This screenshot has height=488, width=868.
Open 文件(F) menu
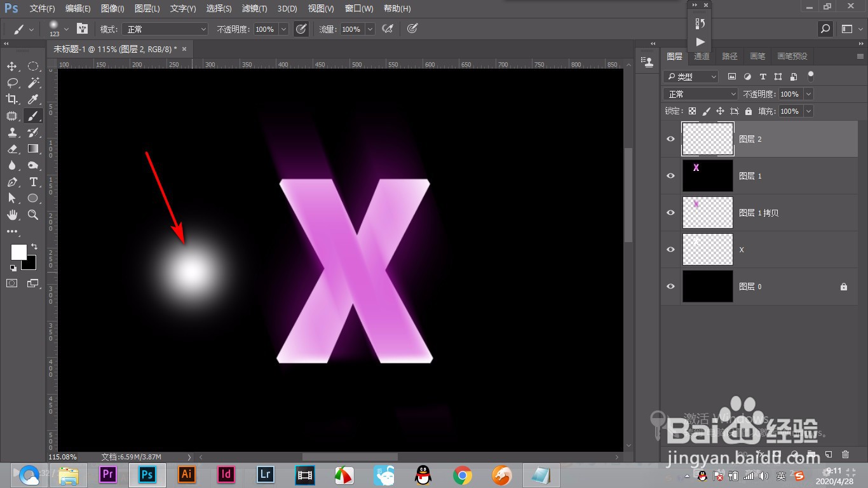click(x=43, y=9)
